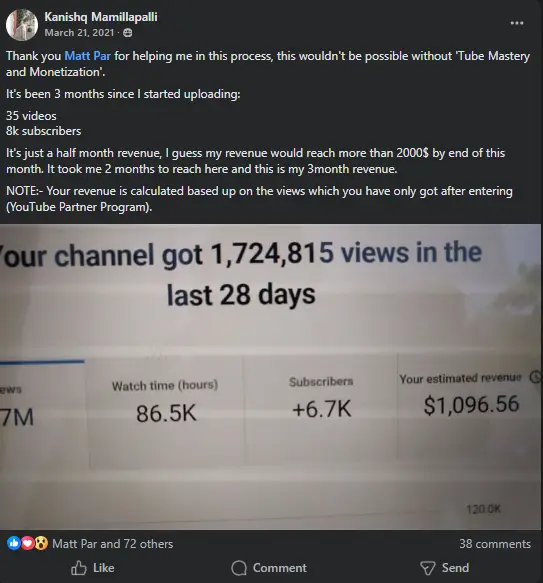This screenshot has height=583, width=543.
Task: Click the thumbs-up Like reaction icon
Action: point(14,543)
